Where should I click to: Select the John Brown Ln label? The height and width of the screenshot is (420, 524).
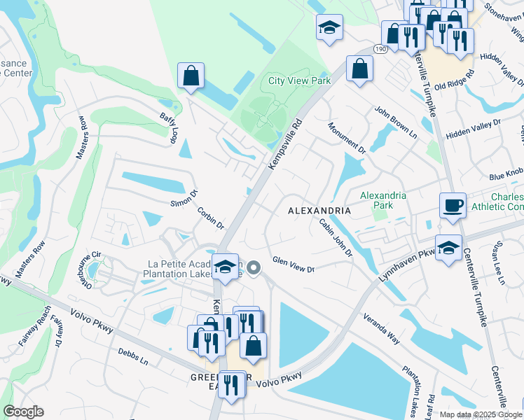coord(396,122)
